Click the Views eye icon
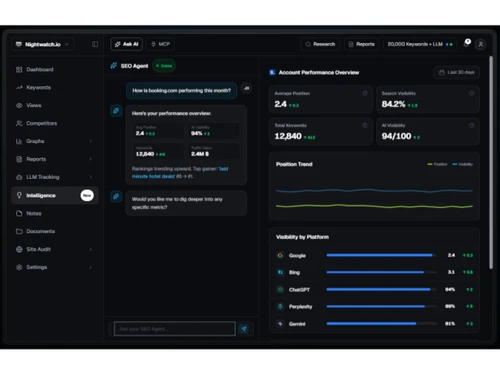Screen dimensions: 500x375 [19, 105]
